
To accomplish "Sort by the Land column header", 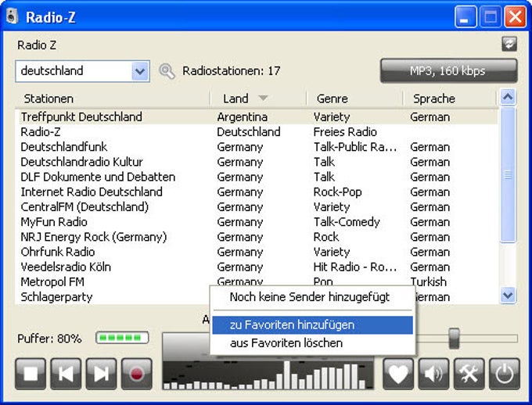I will (258, 99).
